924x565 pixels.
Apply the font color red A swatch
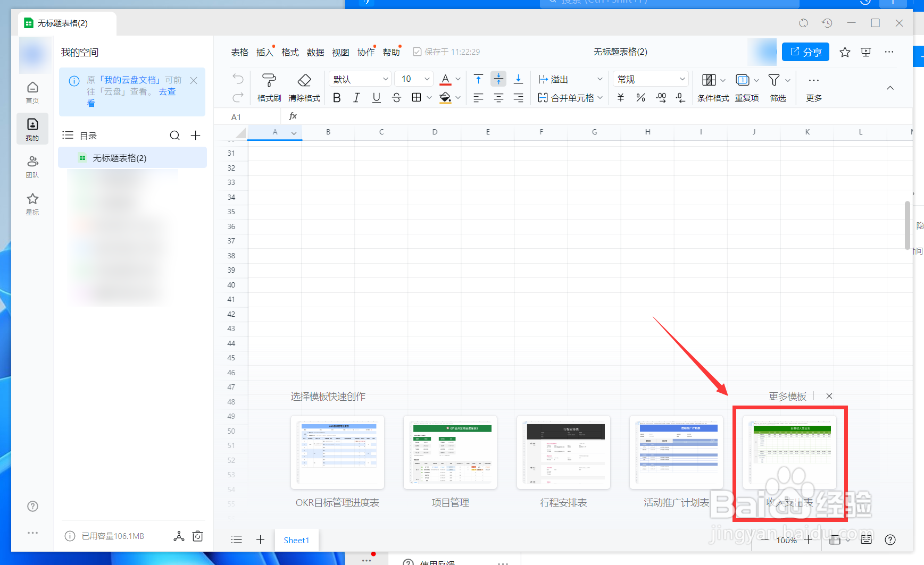[446, 79]
